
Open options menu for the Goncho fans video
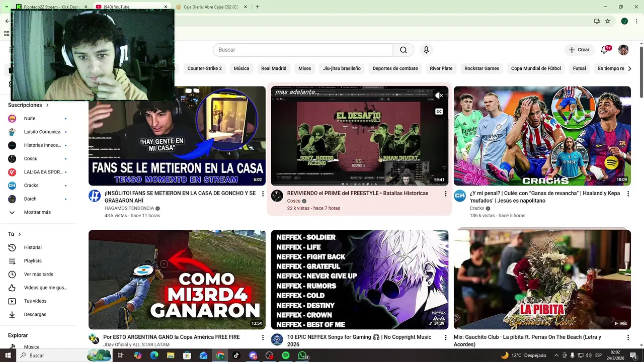263,194
